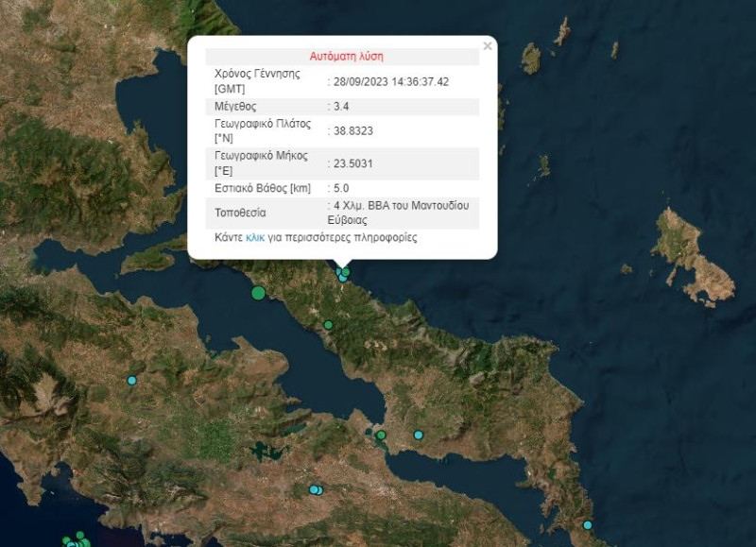The width and height of the screenshot is (756, 547).
Task: Click the Αυτόματη λύση popup title
Action: (350, 54)
